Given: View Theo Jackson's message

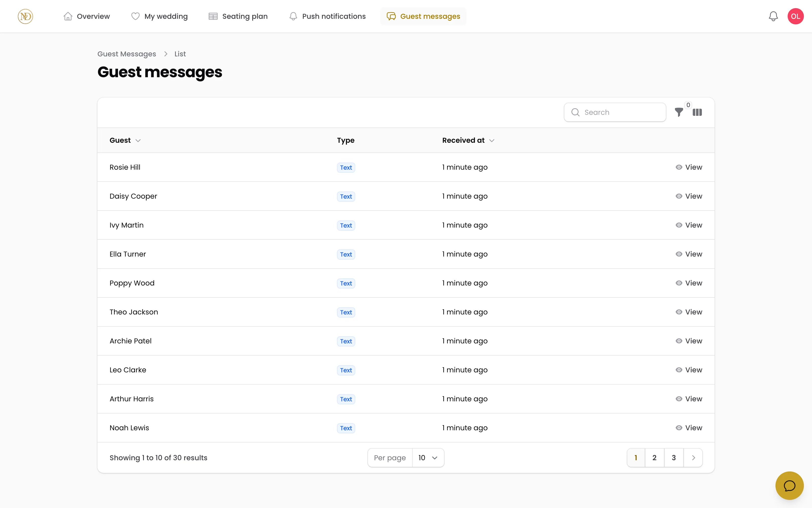Looking at the screenshot, I should pyautogui.click(x=688, y=312).
